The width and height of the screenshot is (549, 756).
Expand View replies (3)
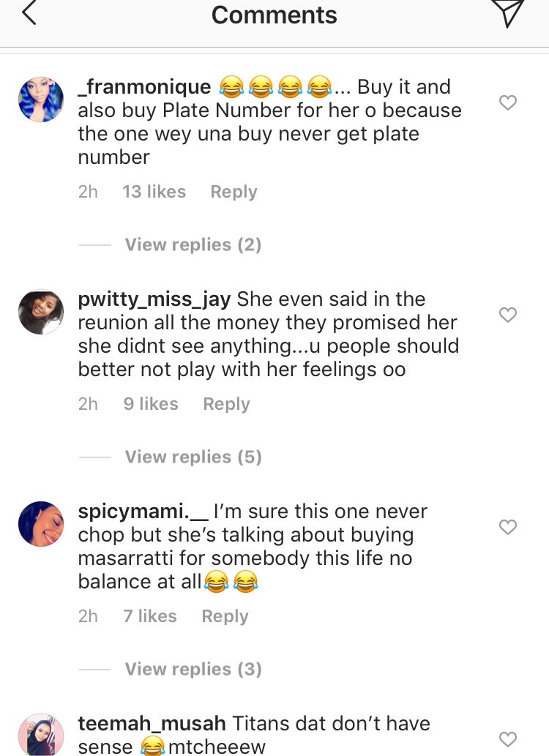coord(193,669)
